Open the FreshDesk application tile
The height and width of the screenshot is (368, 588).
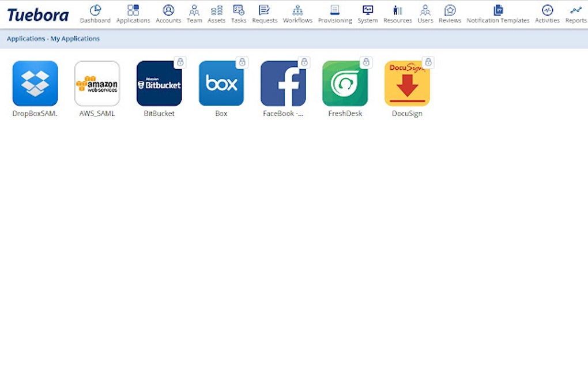coord(345,83)
